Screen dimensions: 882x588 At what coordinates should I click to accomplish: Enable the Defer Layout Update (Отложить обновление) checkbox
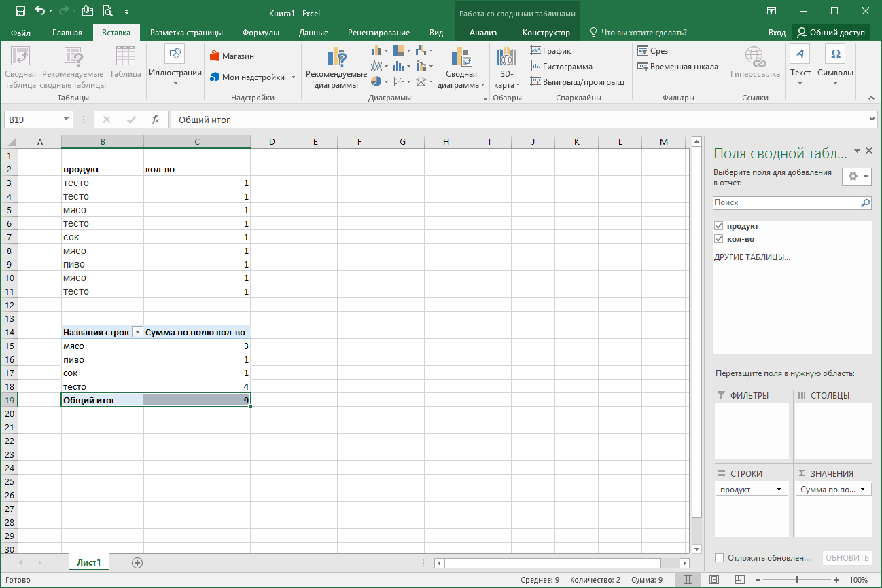pyautogui.click(x=719, y=558)
